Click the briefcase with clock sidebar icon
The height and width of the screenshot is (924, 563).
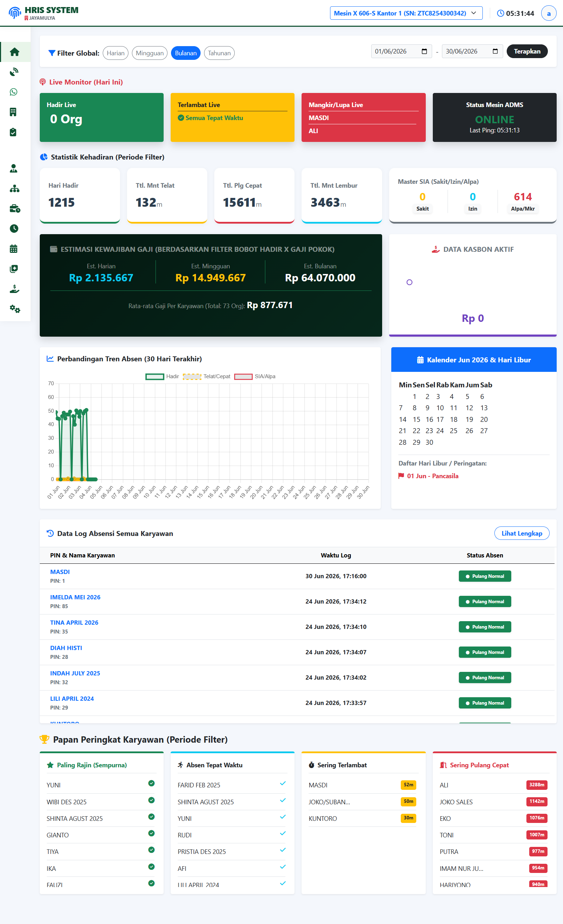coord(15,208)
